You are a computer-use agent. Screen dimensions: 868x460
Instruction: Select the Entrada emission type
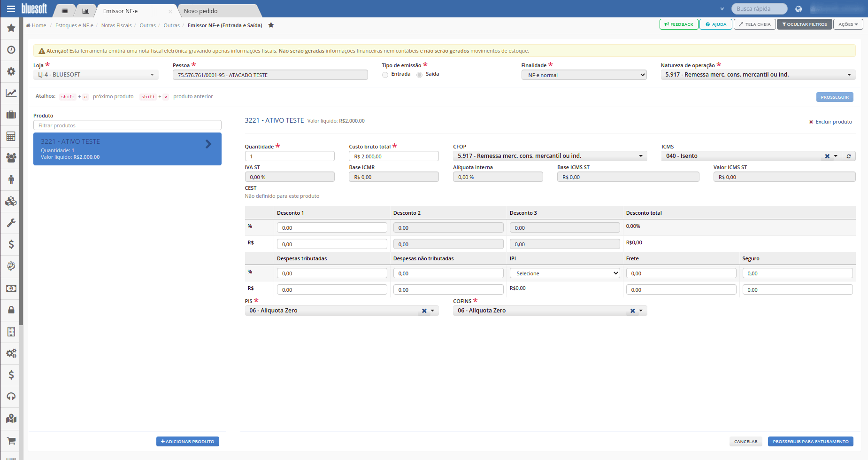[385, 75]
